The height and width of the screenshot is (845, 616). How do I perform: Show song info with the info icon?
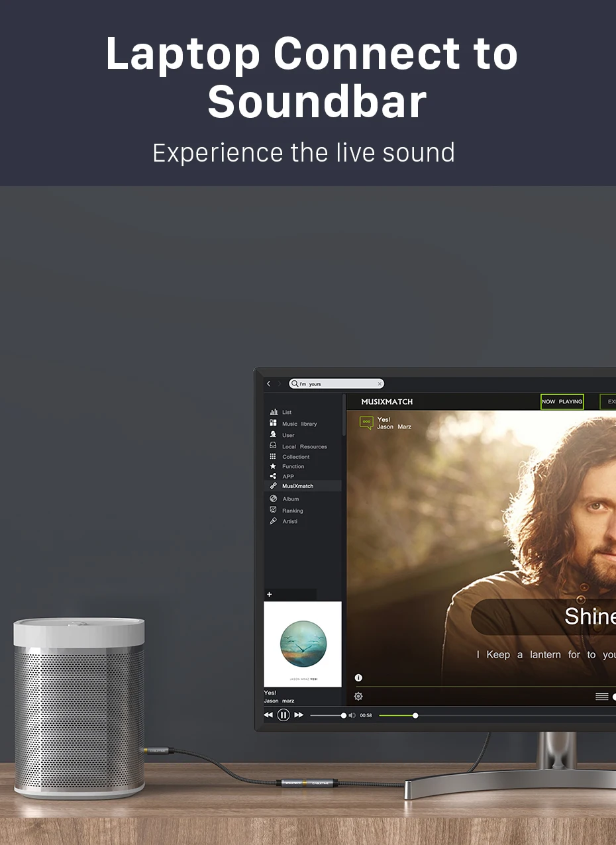tap(358, 677)
